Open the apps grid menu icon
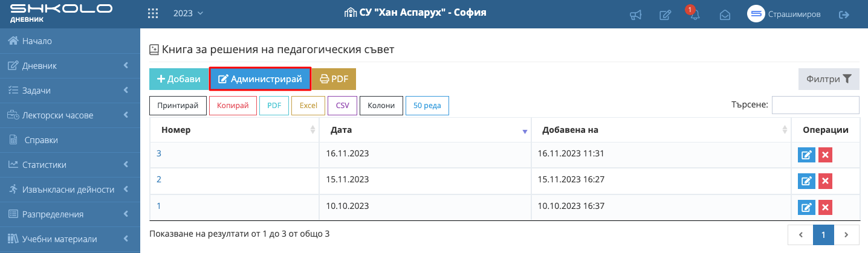868x253 pixels. (x=153, y=13)
